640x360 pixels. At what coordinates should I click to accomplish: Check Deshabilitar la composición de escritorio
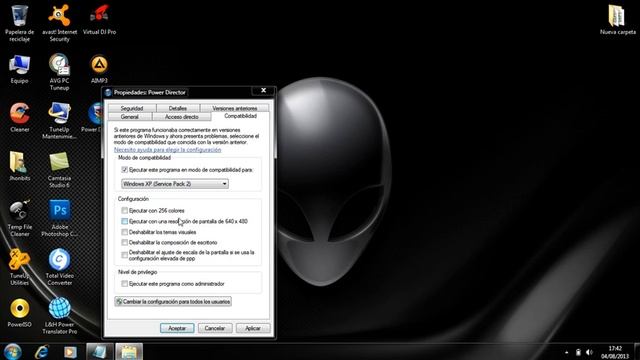[x=124, y=242]
